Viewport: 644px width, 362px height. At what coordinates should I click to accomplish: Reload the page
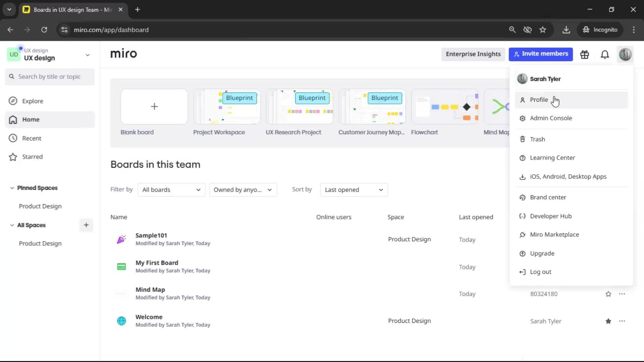tap(44, 30)
